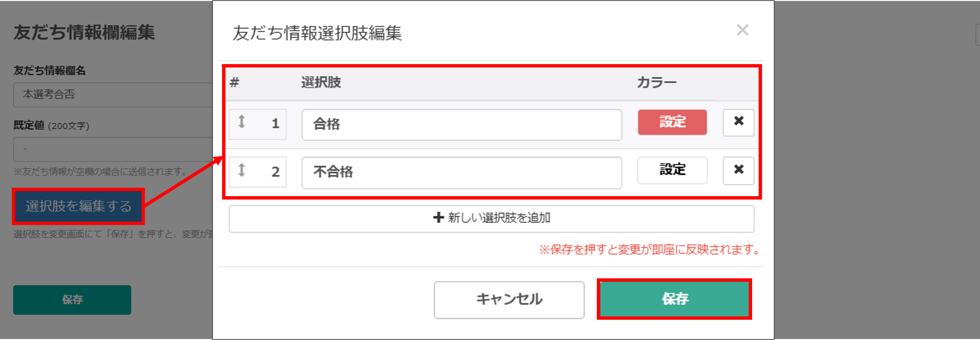
Task: Save options with green 保存 button
Action: pyautogui.click(x=674, y=299)
